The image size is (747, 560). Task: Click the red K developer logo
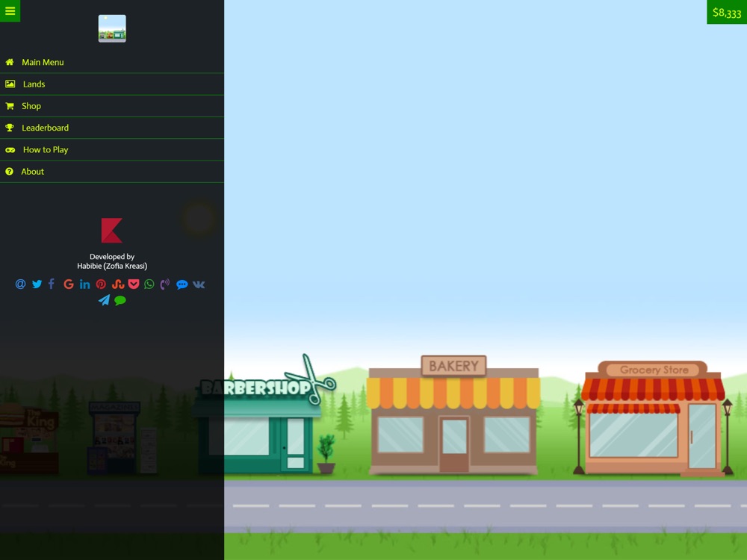(x=112, y=231)
